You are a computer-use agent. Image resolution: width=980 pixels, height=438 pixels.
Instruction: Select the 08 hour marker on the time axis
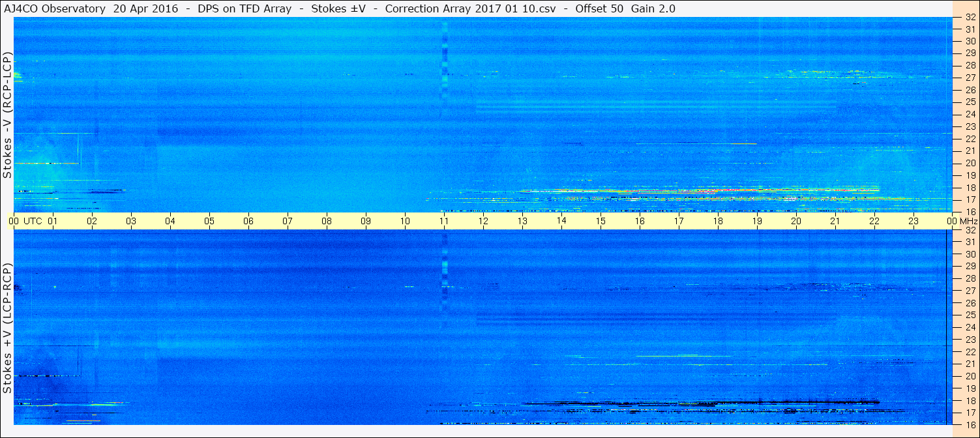[x=327, y=221]
